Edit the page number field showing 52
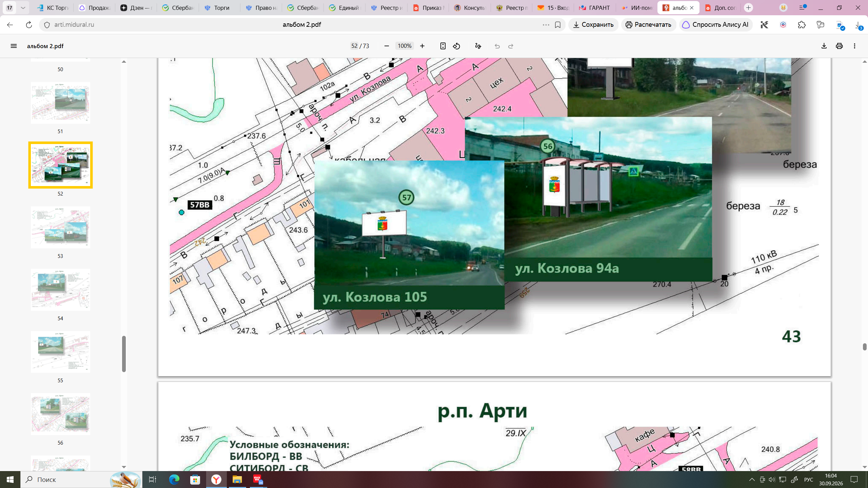 click(x=354, y=46)
